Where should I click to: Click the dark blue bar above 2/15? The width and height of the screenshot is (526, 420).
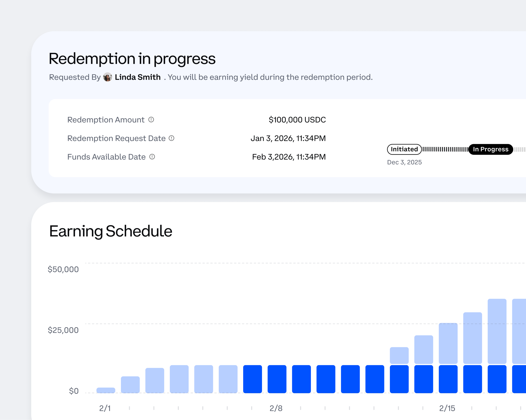tap(448, 379)
